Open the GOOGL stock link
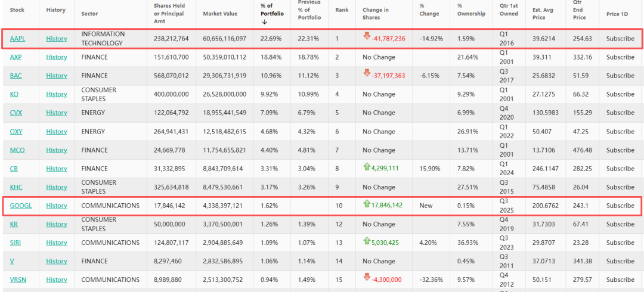The height and width of the screenshot is (292, 644). coord(21,206)
